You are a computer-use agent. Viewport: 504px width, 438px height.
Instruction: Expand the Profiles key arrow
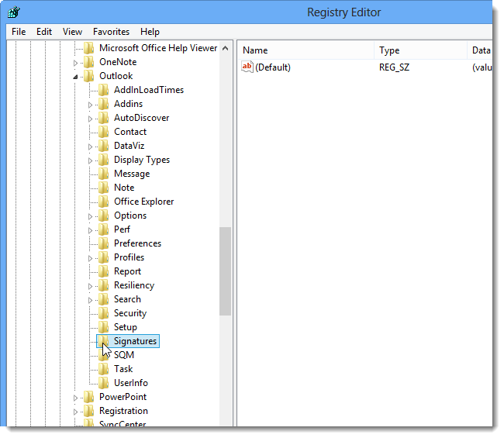pyautogui.click(x=90, y=258)
